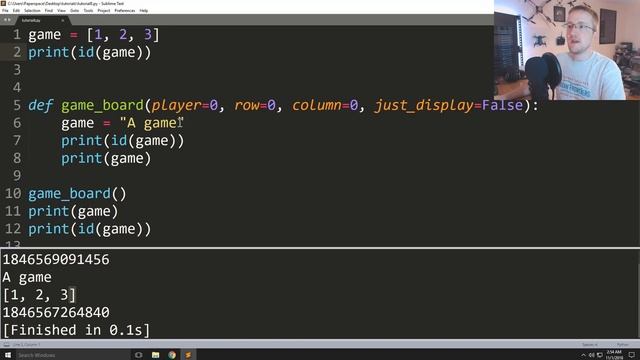
Task: Open the Goto menu
Action: [75, 11]
